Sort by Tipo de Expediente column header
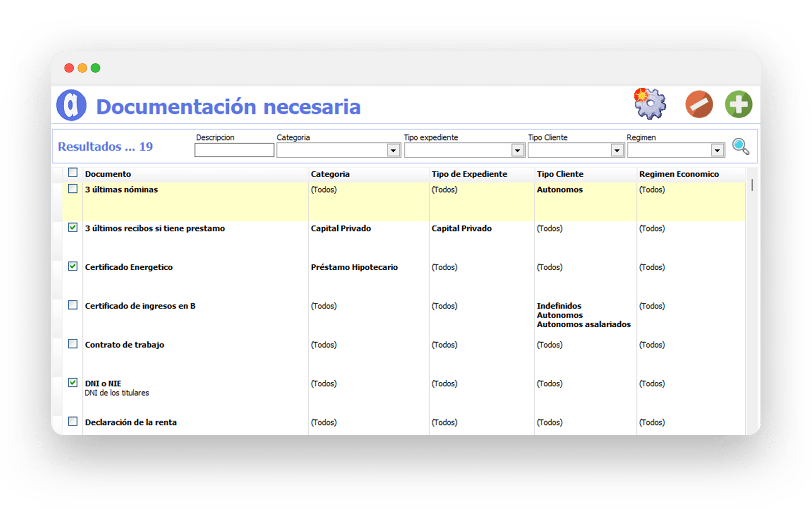 (469, 174)
